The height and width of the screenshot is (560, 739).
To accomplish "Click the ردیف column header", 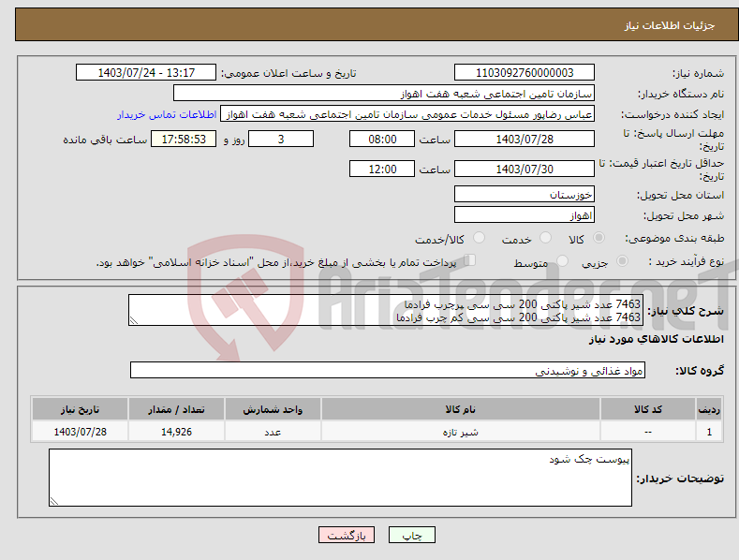I will tap(709, 409).
